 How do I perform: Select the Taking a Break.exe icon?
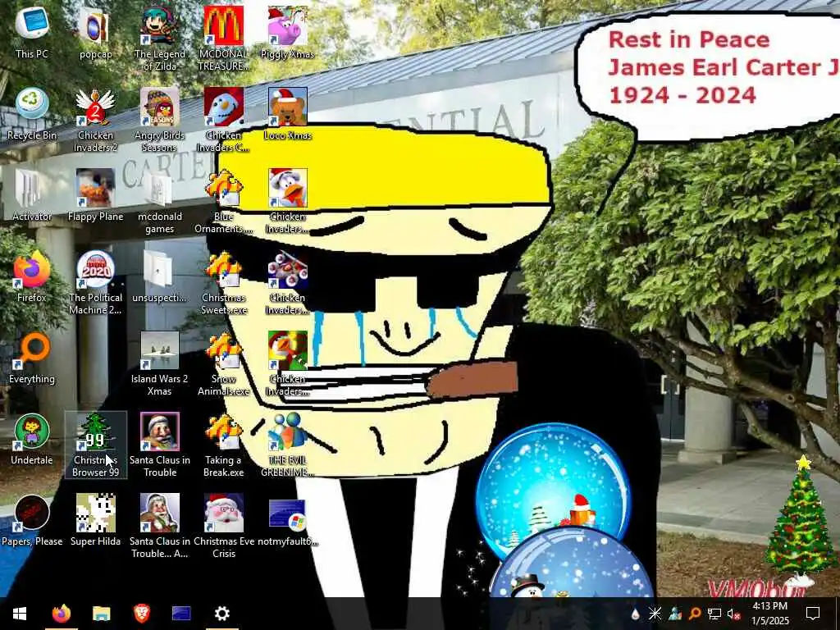(x=223, y=445)
